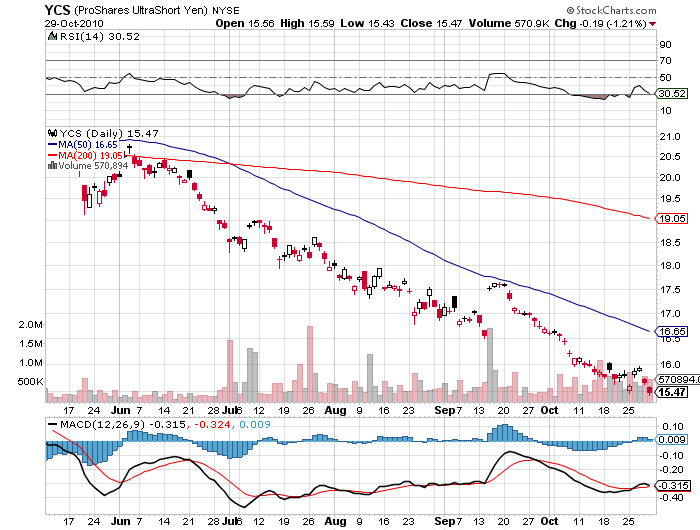Click the blue MA(50) legend line marker
This screenshot has height=530, width=700.
[x=52, y=145]
